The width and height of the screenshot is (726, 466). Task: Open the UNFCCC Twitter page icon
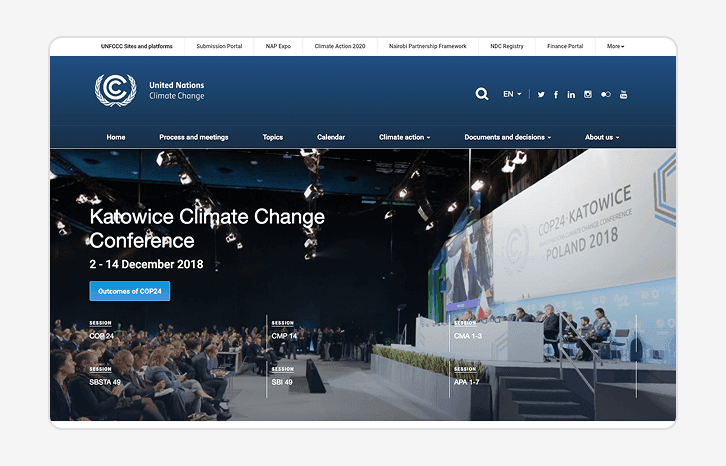pos(541,95)
